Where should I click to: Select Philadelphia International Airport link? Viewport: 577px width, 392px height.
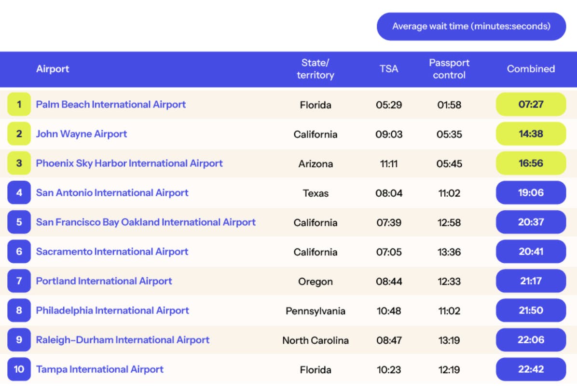point(112,311)
